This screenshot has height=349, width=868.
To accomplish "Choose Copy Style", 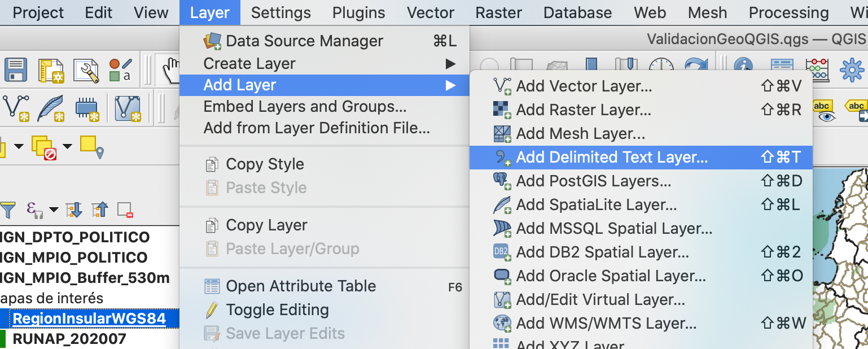I will coord(325,164).
